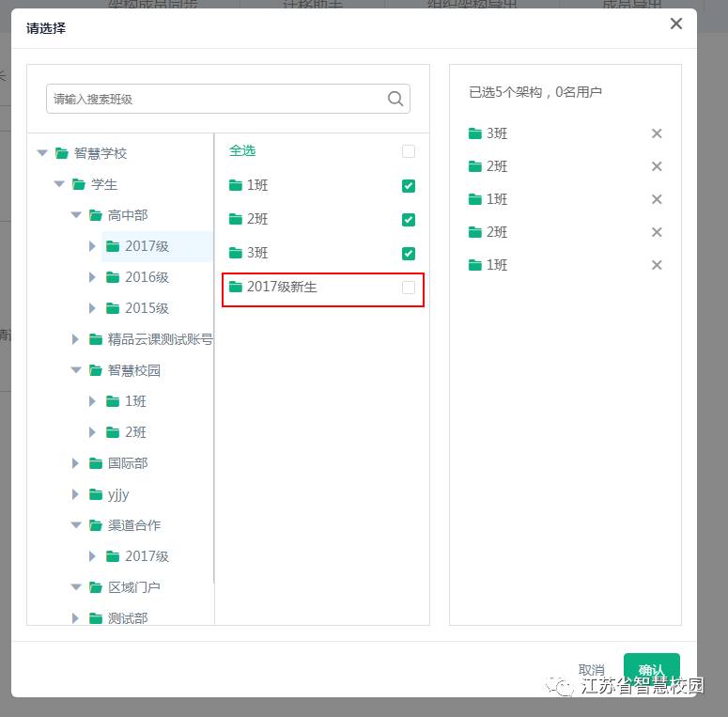Expand the 国际部 tree node
The image size is (728, 717).
click(75, 463)
